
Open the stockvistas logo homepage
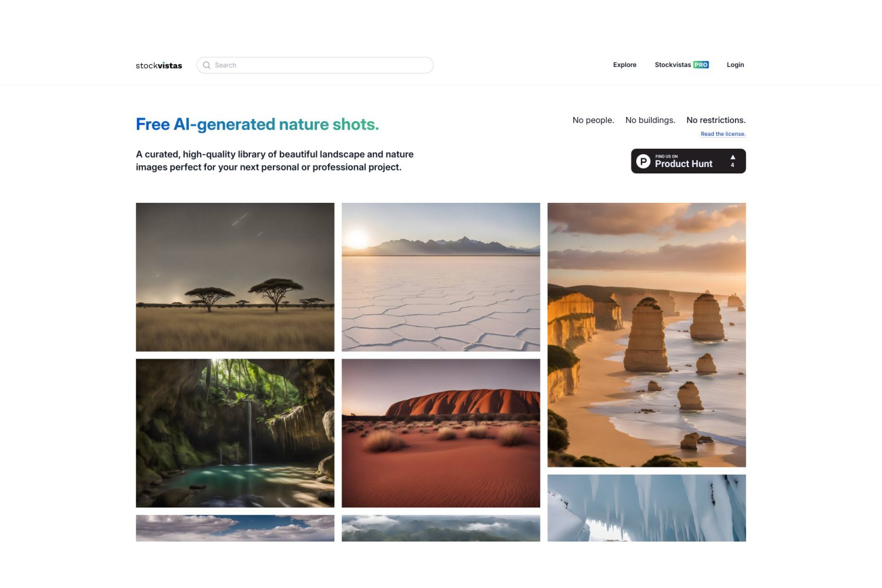pyautogui.click(x=159, y=65)
